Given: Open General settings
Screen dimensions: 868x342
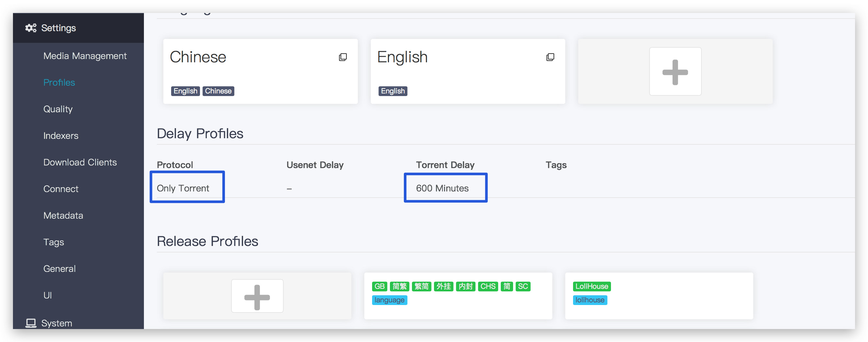Looking at the screenshot, I should point(59,269).
